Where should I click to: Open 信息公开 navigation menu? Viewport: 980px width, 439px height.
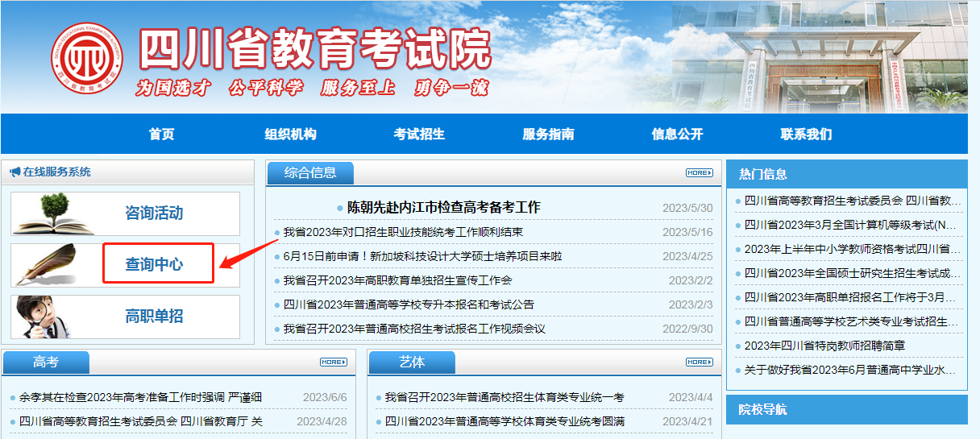point(677,134)
